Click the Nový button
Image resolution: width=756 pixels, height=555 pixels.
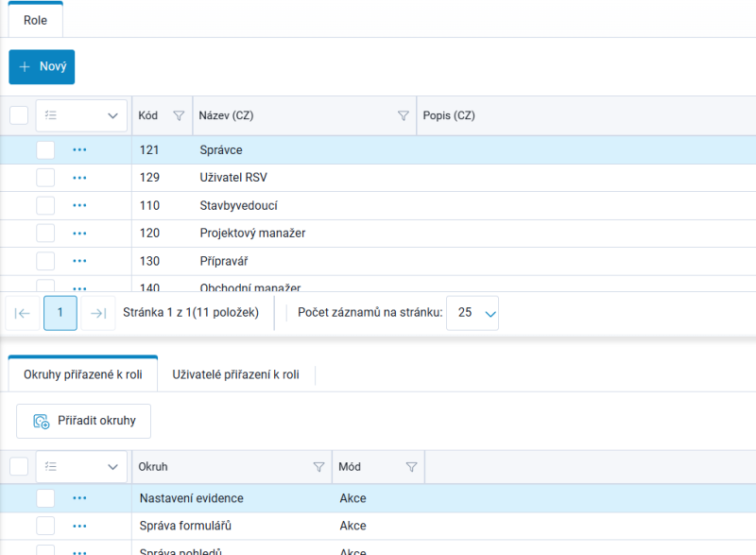42,66
